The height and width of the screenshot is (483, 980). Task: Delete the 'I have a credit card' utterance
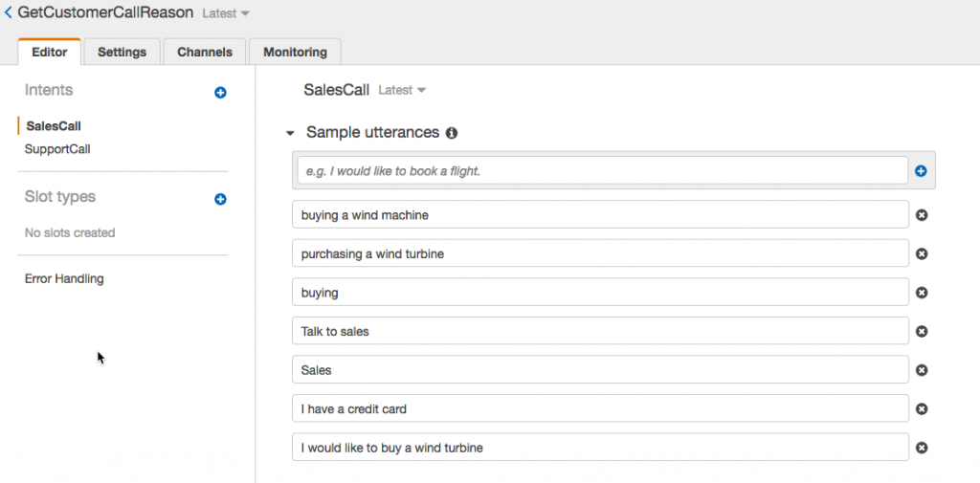coord(922,409)
